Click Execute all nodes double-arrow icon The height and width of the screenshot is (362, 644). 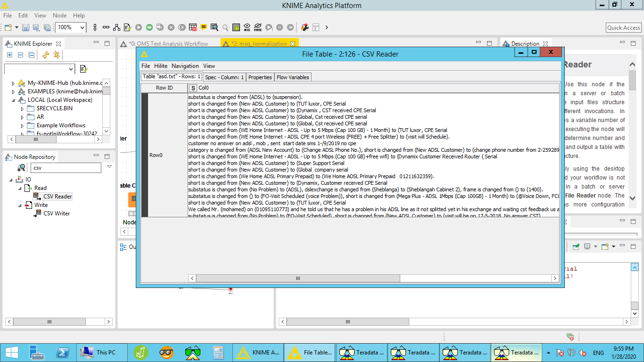(x=149, y=27)
